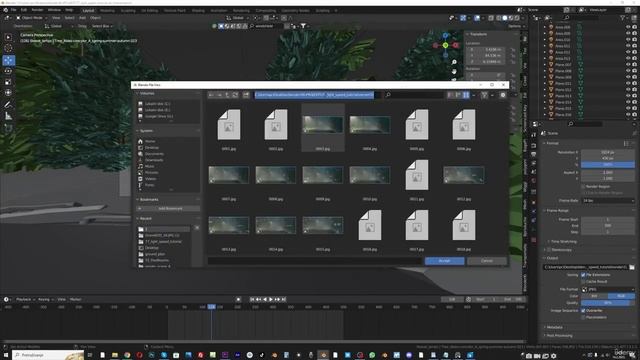The image size is (640, 360).
Task: Open timeline Playback menu
Action: (24, 299)
